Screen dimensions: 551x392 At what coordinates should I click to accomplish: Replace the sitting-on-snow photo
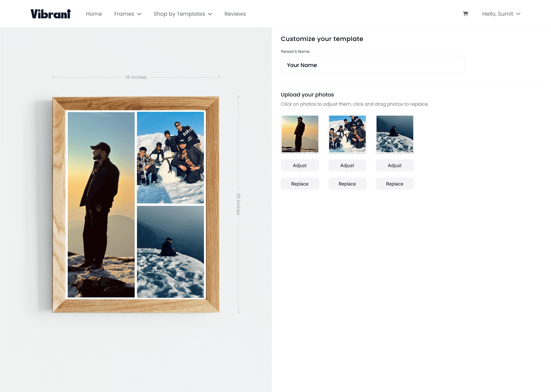pos(395,184)
